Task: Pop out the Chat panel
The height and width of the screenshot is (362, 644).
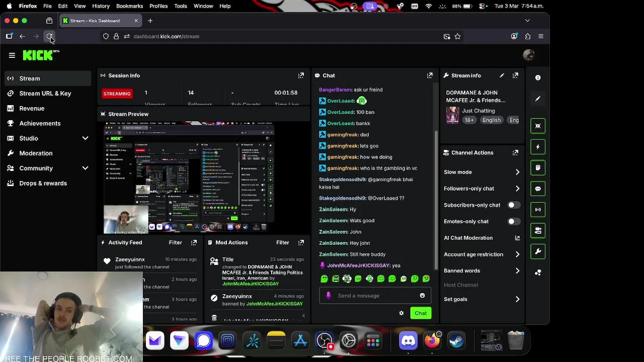Action: (x=430, y=75)
